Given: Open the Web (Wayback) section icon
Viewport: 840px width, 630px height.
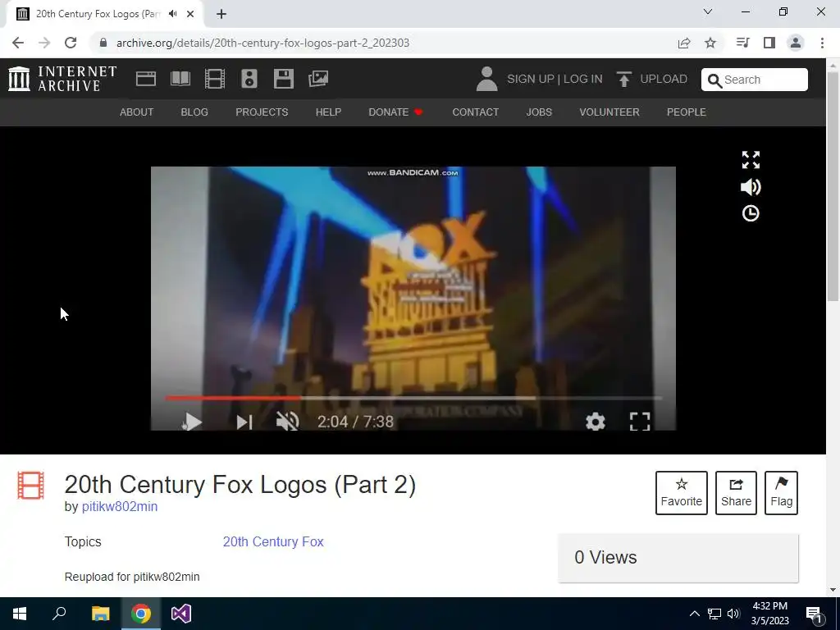Looking at the screenshot, I should (146, 79).
